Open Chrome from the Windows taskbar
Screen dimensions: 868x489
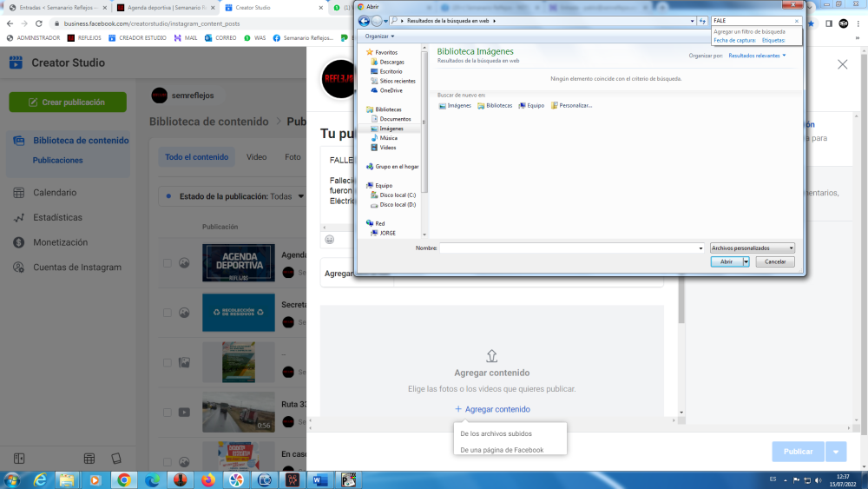(x=124, y=480)
